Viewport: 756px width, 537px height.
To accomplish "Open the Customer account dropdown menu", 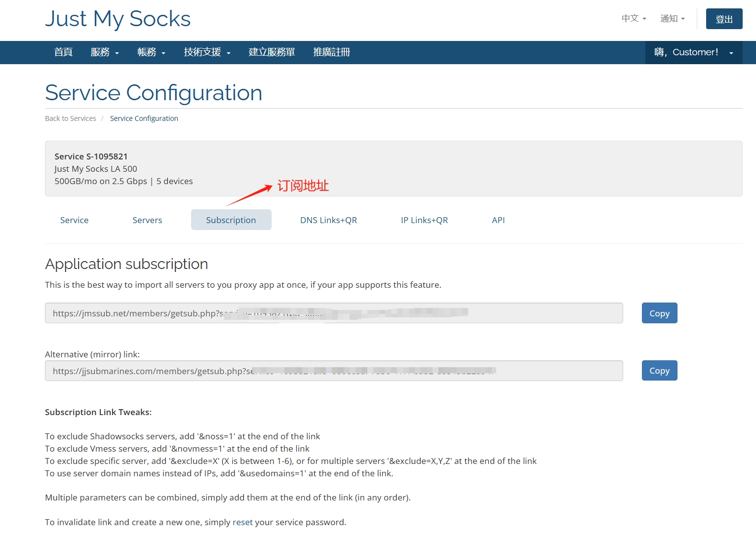I will [x=693, y=52].
